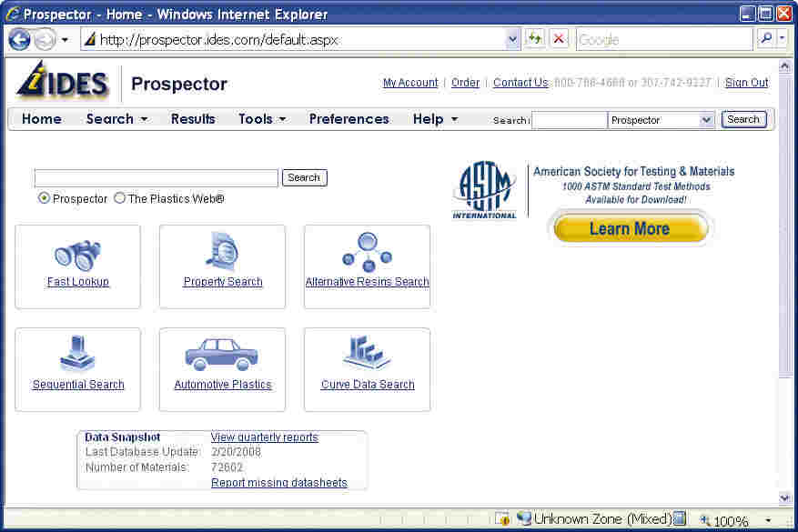Open the Prospector search scope dropdown
Screen dimensions: 798x532
pos(706,120)
